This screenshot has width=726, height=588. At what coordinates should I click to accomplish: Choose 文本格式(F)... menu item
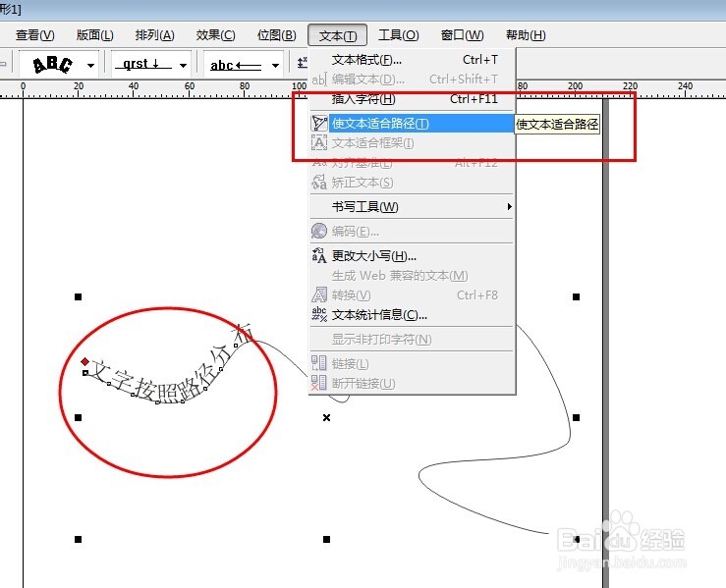pos(412,60)
